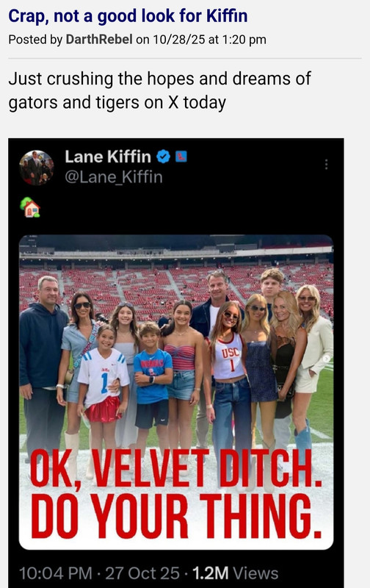Click the white number 1 jersey in photo
The height and width of the screenshot is (588, 370).
(102, 376)
